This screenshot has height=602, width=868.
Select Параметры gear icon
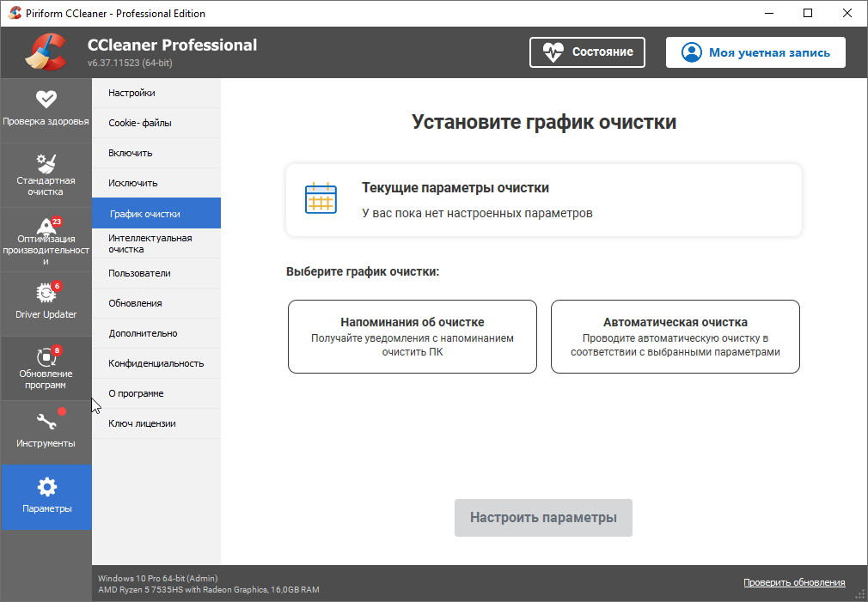(46, 487)
